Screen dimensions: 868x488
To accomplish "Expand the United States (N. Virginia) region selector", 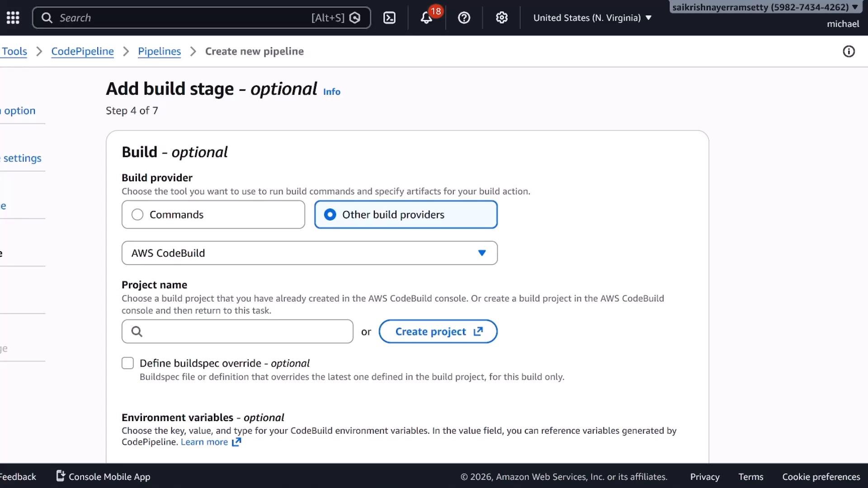I will 592,18.
